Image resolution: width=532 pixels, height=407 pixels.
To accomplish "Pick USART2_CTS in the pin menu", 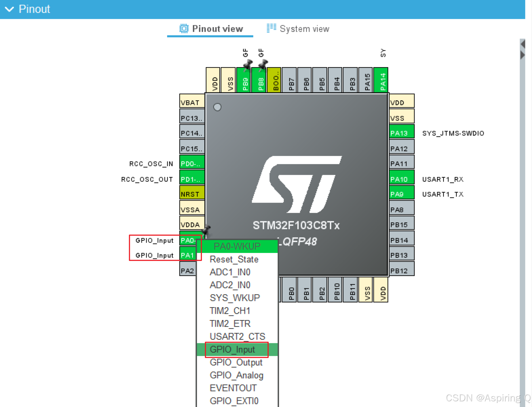I will point(237,337).
